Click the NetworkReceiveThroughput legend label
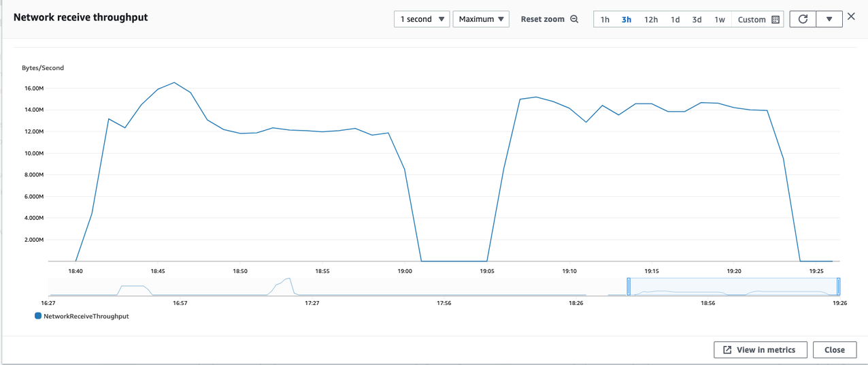 [x=86, y=316]
